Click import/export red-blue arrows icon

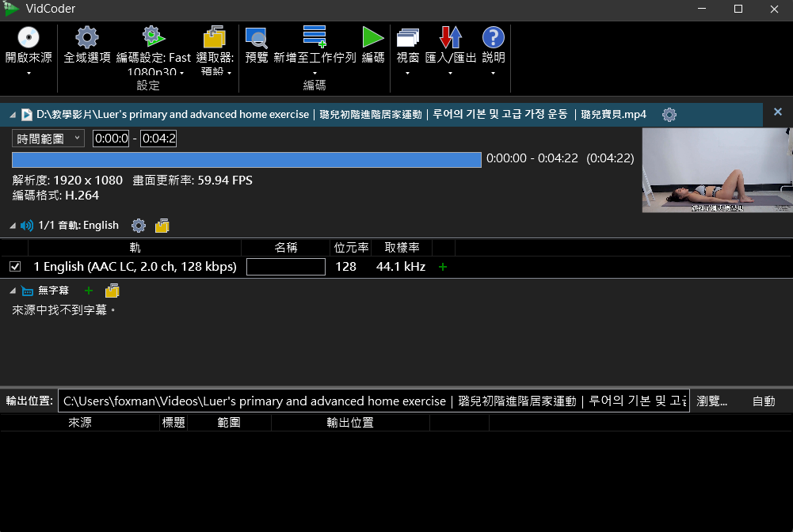451,37
